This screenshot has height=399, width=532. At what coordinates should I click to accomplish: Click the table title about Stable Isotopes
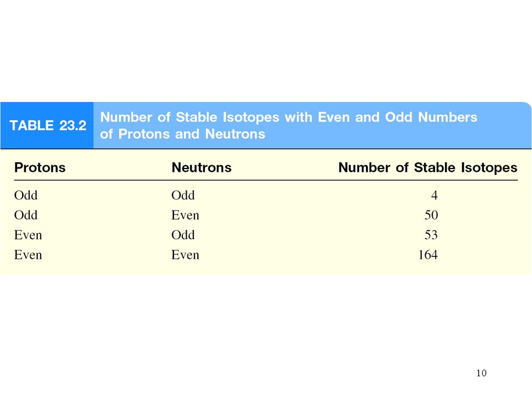[x=289, y=126]
